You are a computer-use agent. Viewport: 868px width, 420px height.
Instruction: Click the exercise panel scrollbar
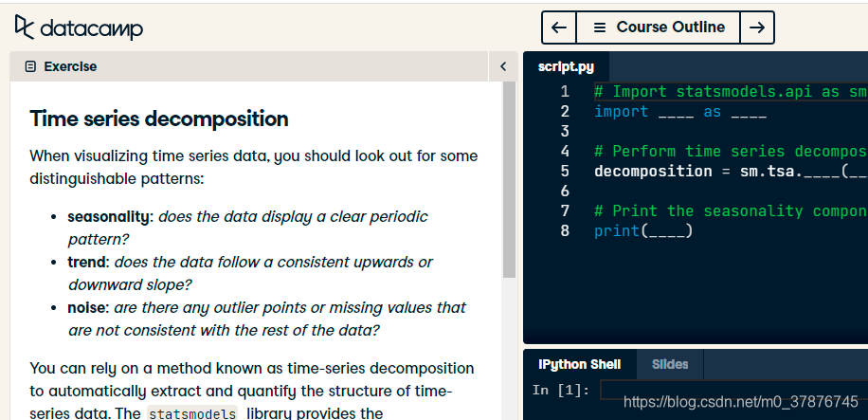pyautogui.click(x=509, y=180)
